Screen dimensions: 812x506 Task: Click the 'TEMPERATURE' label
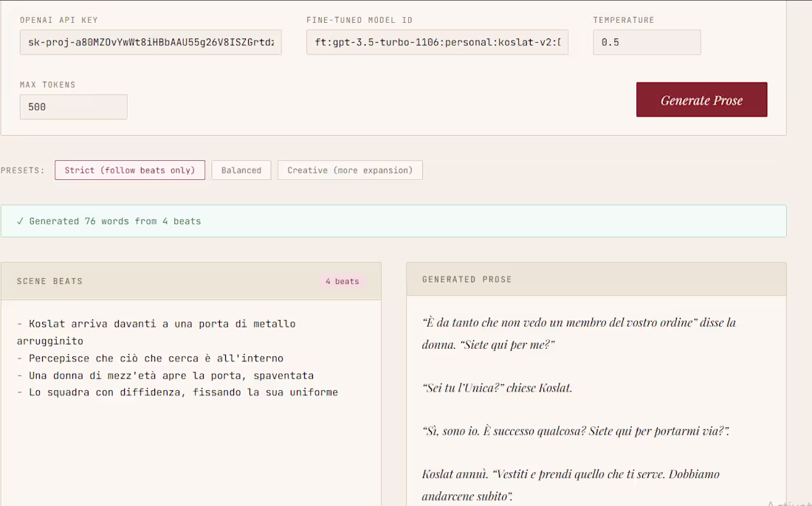click(x=624, y=20)
